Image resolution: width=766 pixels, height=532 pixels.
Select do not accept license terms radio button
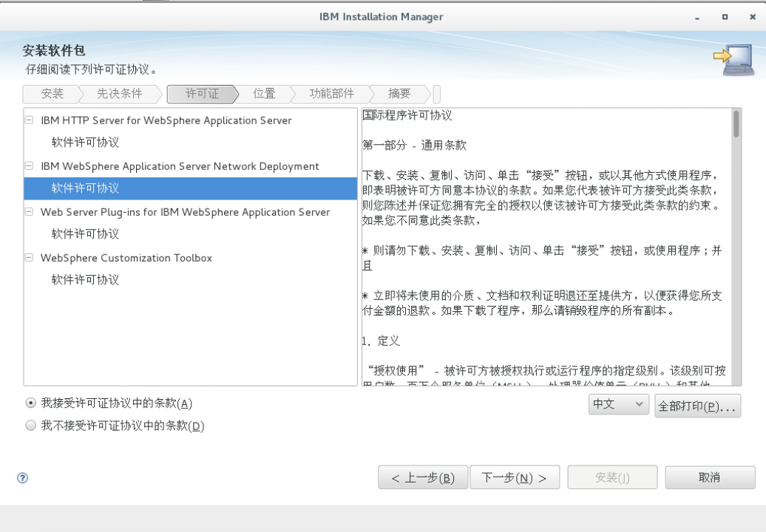coord(30,426)
